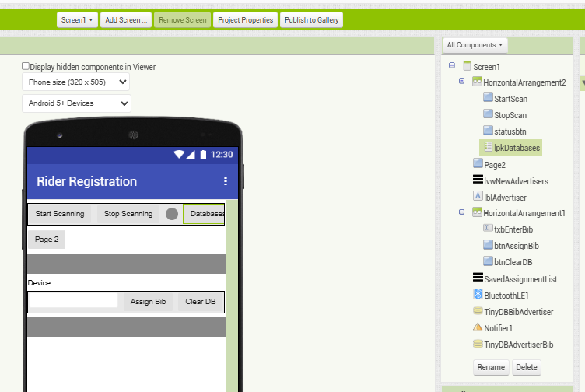Open the All Components filter menu
Image resolution: width=585 pixels, height=392 pixels.
pyautogui.click(x=475, y=46)
